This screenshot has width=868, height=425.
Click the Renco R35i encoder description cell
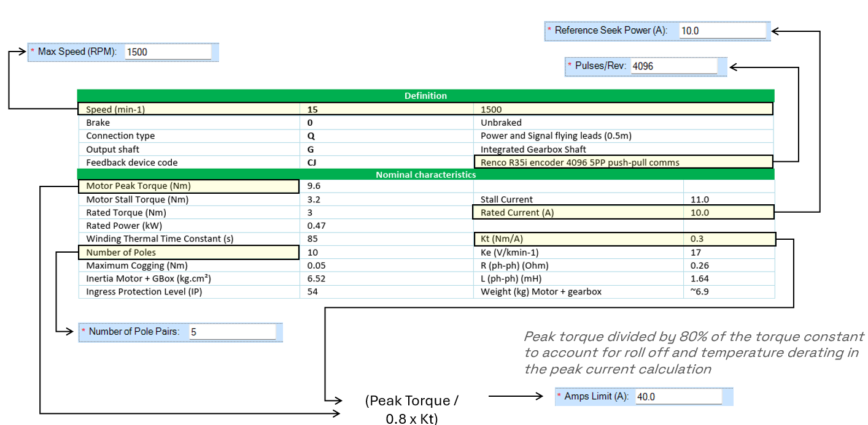tap(580, 163)
